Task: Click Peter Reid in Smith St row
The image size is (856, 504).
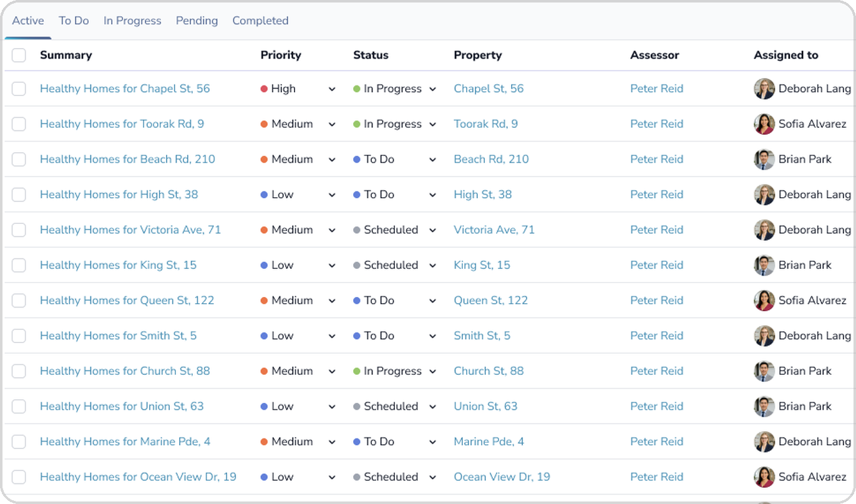Action: click(x=656, y=336)
